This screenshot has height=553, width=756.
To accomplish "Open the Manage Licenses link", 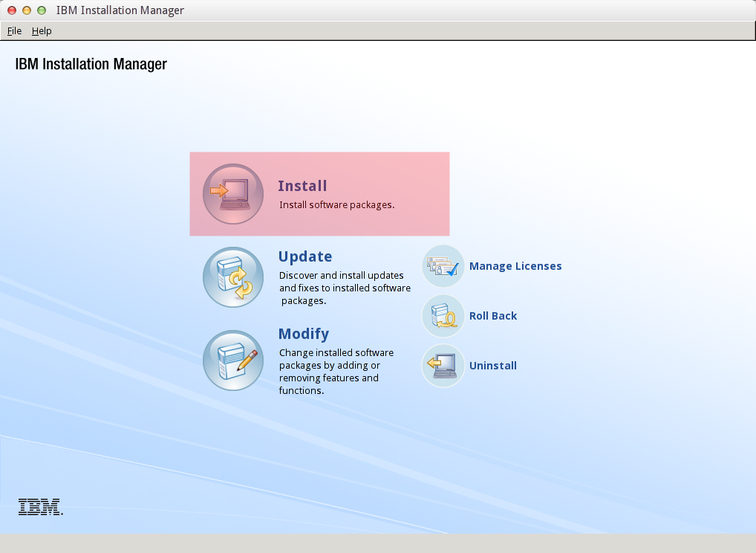I will tap(515, 266).
